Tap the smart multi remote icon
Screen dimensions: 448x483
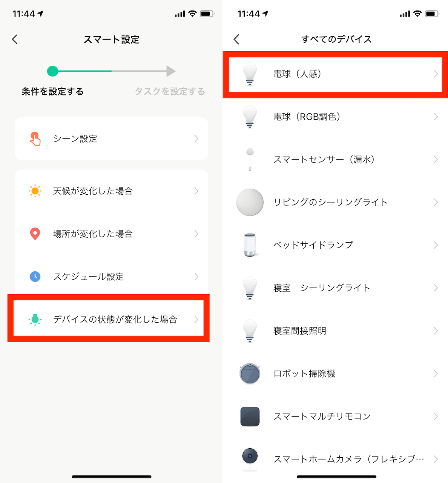pos(250,417)
